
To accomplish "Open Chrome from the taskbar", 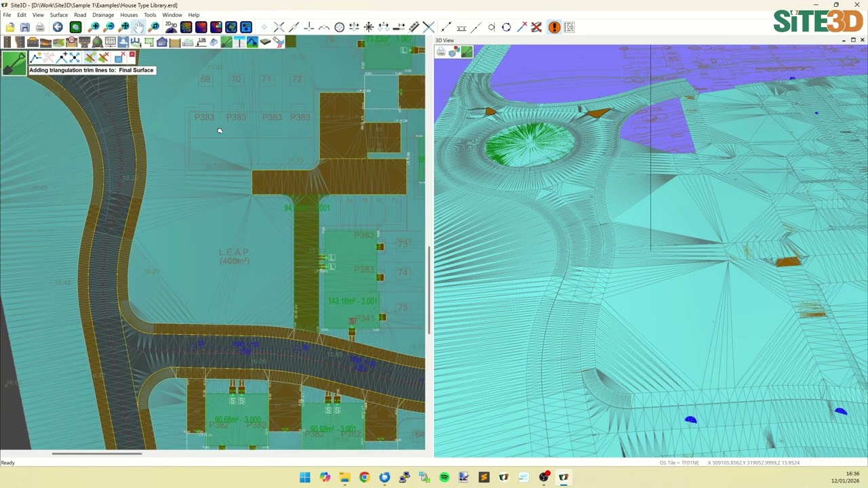I will (x=364, y=477).
